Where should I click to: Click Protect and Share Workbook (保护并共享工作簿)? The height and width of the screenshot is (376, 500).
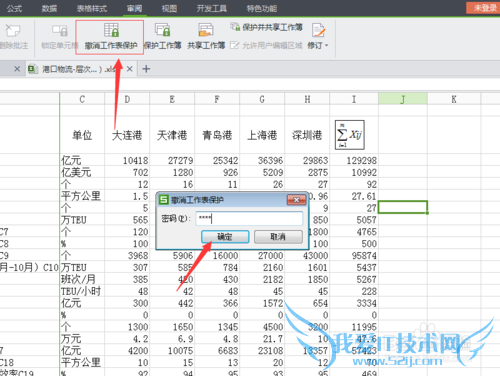(x=267, y=27)
